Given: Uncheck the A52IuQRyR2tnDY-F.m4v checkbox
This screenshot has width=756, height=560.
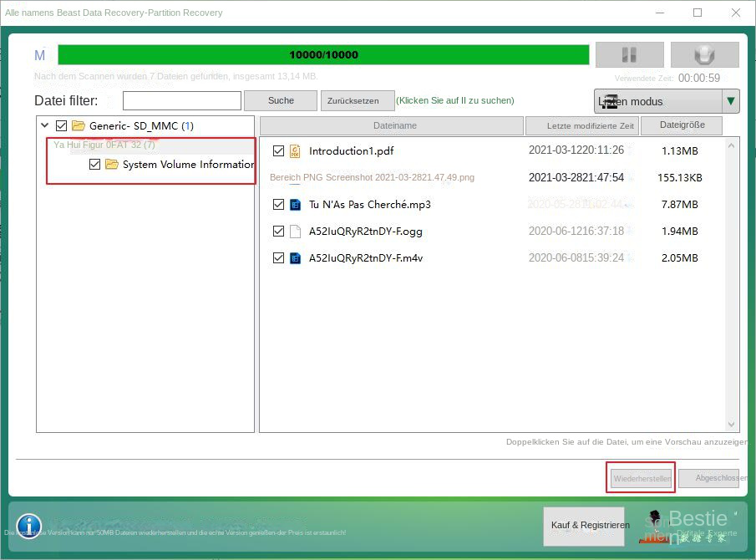Looking at the screenshot, I should pyautogui.click(x=278, y=258).
